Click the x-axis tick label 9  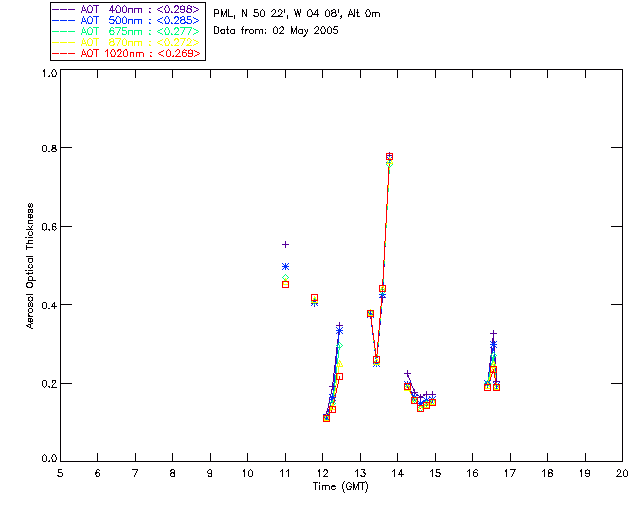210,473
